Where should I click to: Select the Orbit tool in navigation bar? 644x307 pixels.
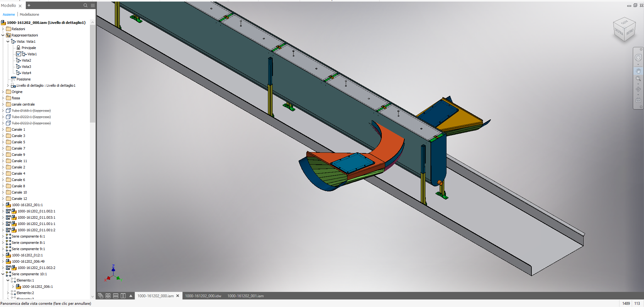tap(638, 89)
